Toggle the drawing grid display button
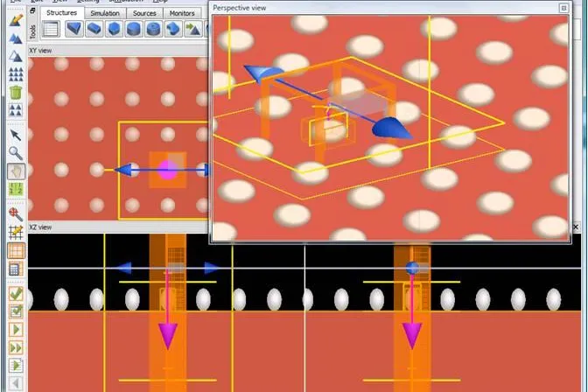The width and height of the screenshot is (588, 392). point(16,250)
